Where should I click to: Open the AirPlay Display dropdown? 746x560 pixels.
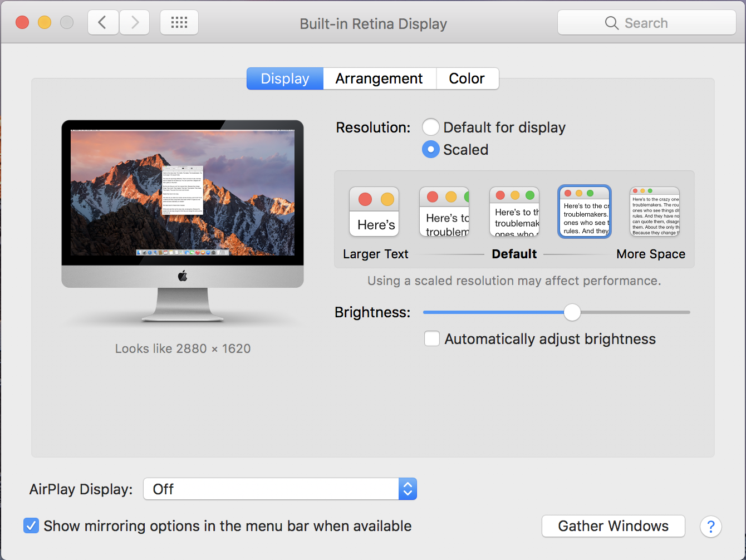click(280, 489)
